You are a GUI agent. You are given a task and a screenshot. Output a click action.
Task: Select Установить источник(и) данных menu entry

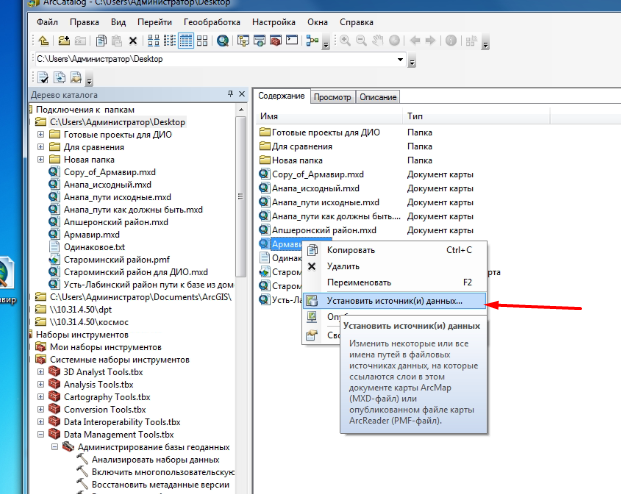pos(394,301)
